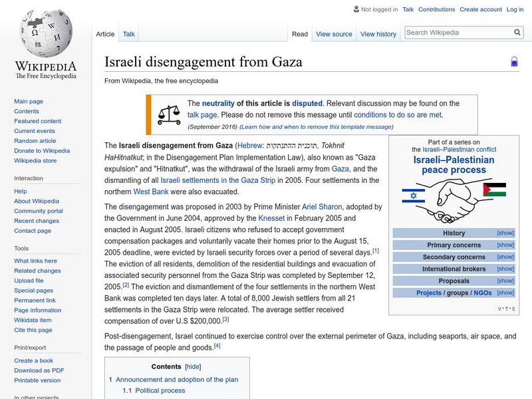This screenshot has height=399, width=532.
Task: Click the padlock icon beside the article title
Action: (x=514, y=61)
